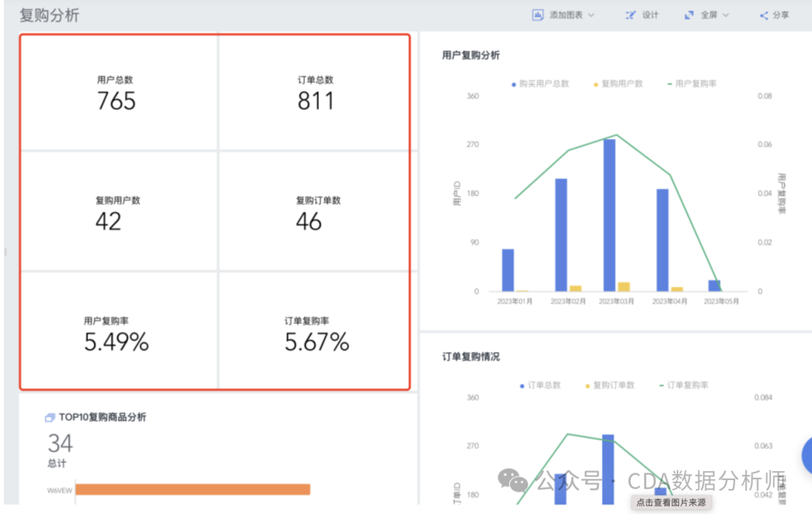Toggle the 订单复购率 legend item

tap(683, 385)
